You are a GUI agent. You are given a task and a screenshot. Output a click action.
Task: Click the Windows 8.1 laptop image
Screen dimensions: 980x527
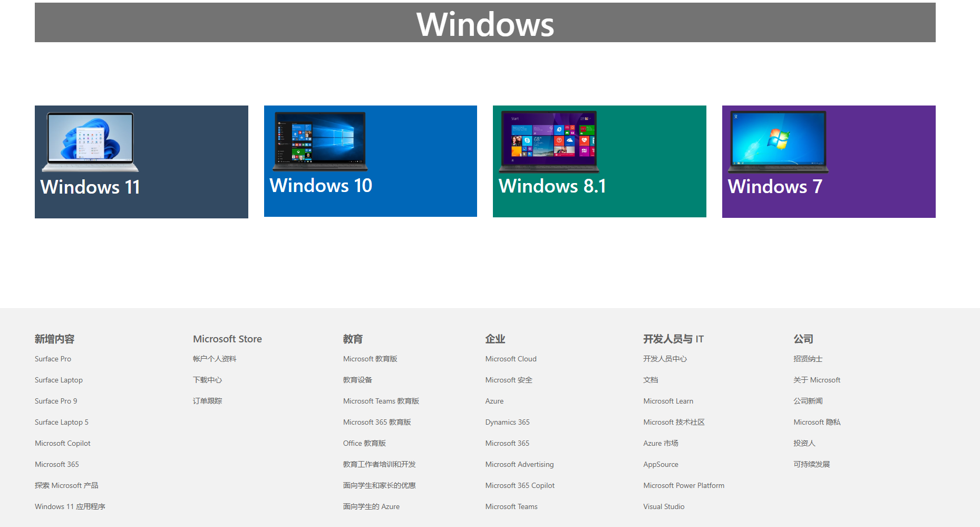(549, 141)
